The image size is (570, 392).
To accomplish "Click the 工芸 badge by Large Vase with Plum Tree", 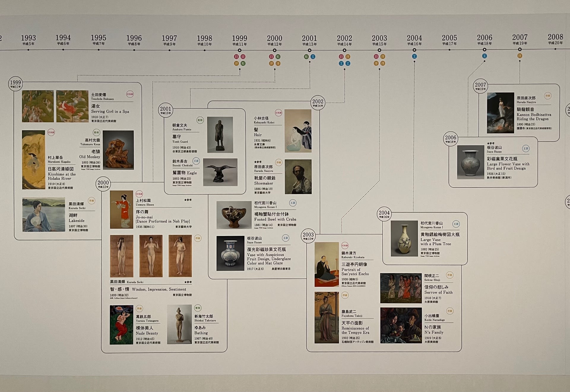I will pyautogui.click(x=456, y=224).
